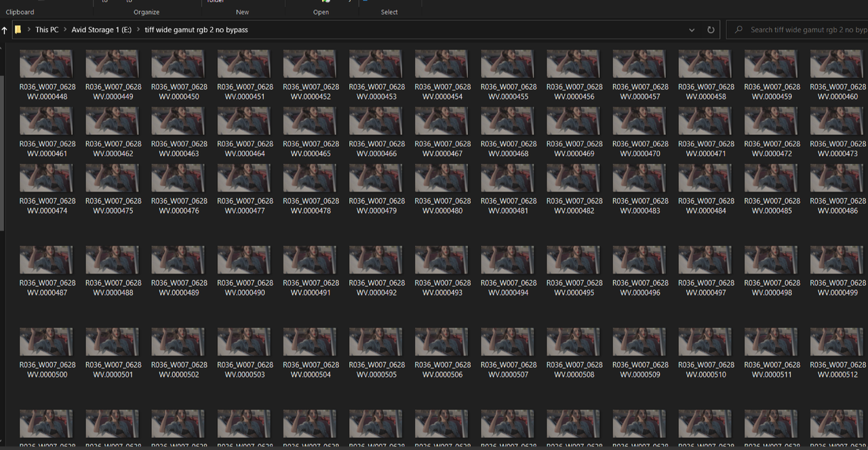Navigate to This PC breadcrumb

pyautogui.click(x=47, y=30)
